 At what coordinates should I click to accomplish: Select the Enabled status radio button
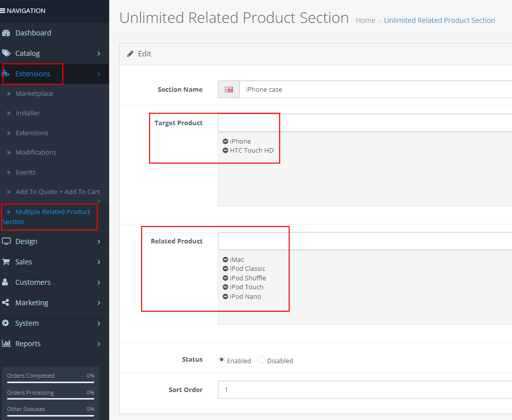pyautogui.click(x=221, y=360)
